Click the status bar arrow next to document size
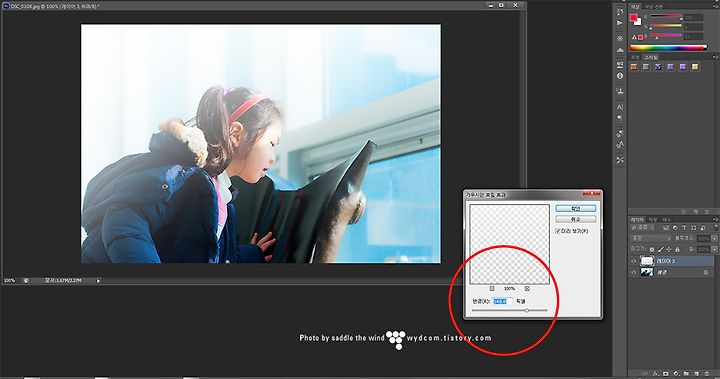Image resolution: width=720 pixels, height=379 pixels. [x=98, y=280]
